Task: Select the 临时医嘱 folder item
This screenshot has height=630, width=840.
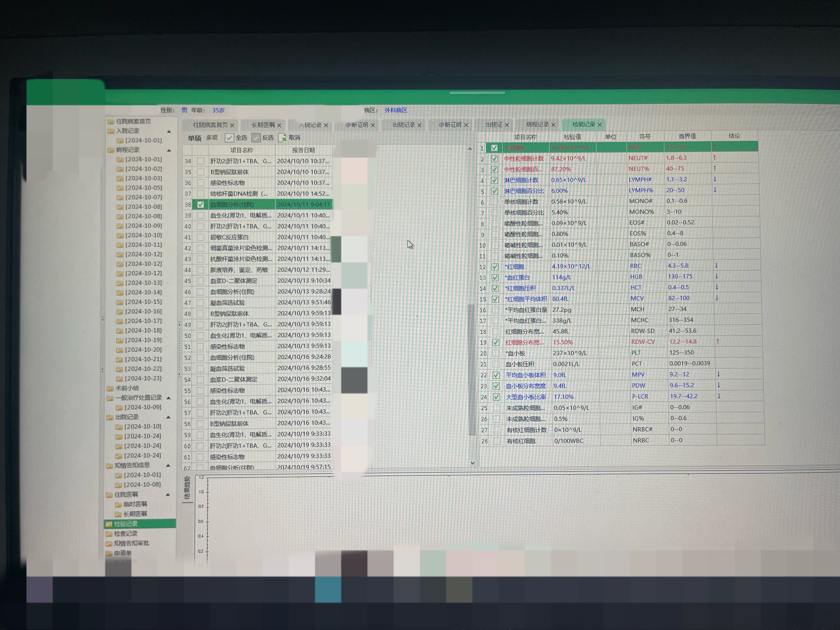Action: [x=131, y=504]
